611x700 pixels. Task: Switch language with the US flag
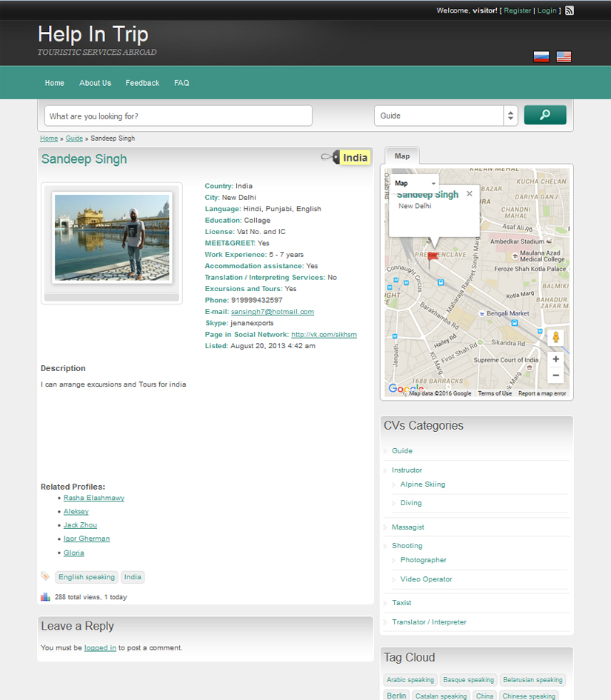[x=564, y=57]
